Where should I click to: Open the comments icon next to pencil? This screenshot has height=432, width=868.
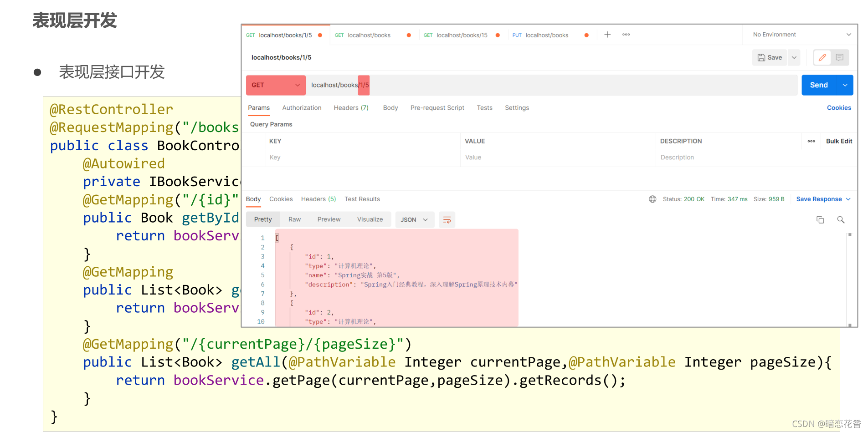(x=840, y=57)
